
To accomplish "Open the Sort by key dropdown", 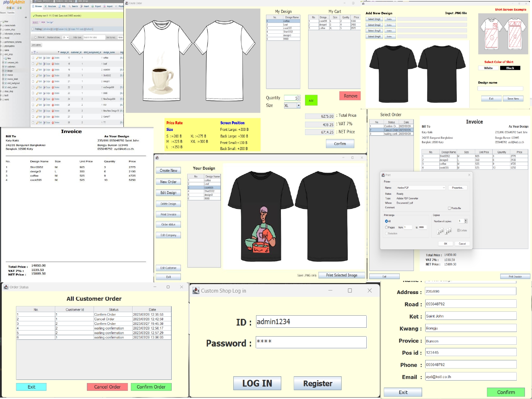I will (120, 37).
